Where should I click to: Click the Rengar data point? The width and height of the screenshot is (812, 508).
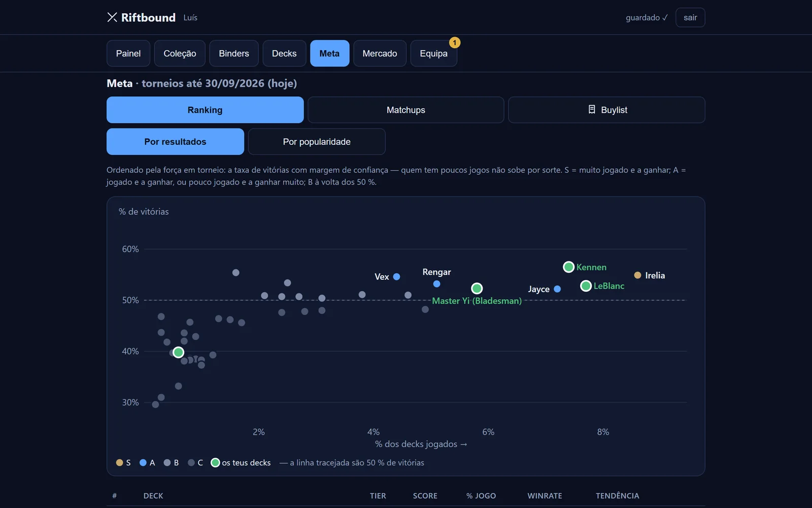(437, 284)
